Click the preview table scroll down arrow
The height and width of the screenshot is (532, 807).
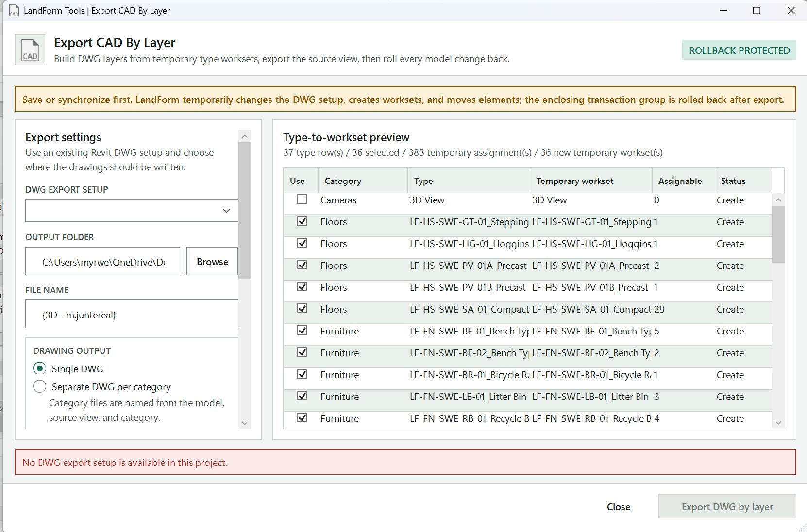(778, 423)
